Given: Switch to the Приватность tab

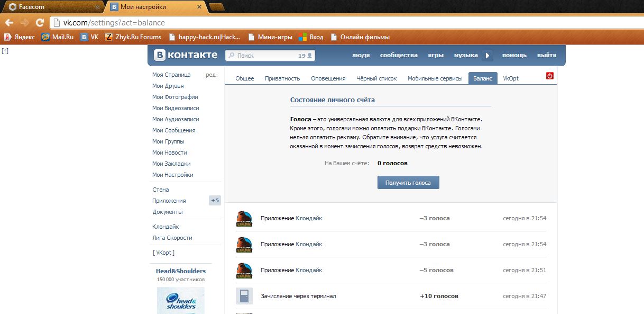Looking at the screenshot, I should pos(282,78).
